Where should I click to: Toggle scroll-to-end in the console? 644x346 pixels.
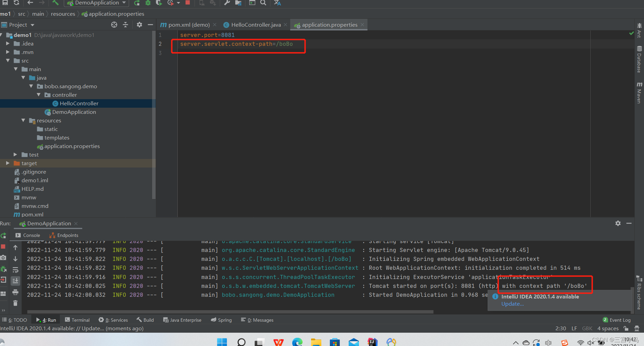tap(15, 281)
